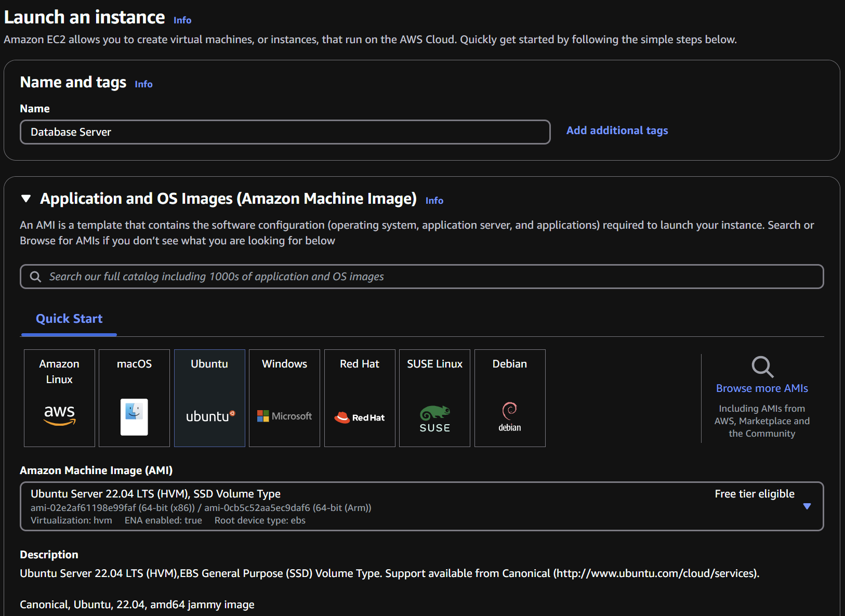Focus the Name field containing Database Server
Viewport: 845px width, 616px height.
click(285, 132)
